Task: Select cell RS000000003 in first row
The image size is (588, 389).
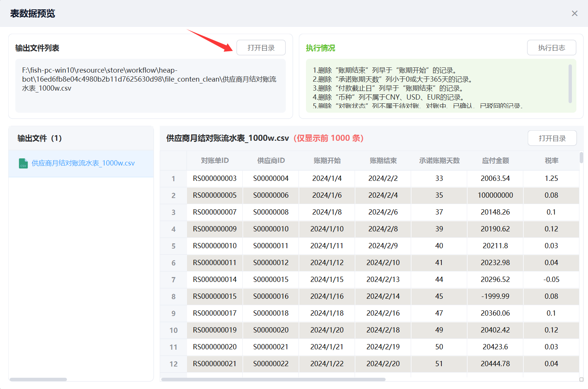Action: click(x=215, y=179)
